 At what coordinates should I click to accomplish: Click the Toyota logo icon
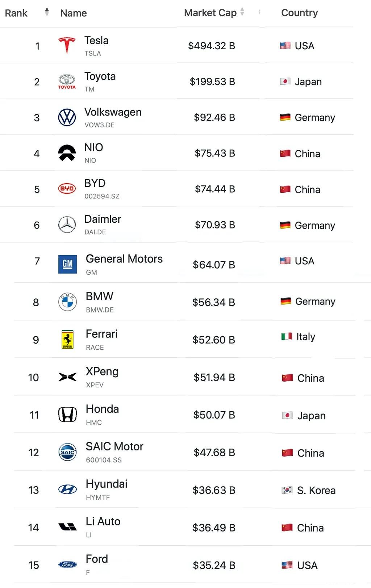click(67, 81)
